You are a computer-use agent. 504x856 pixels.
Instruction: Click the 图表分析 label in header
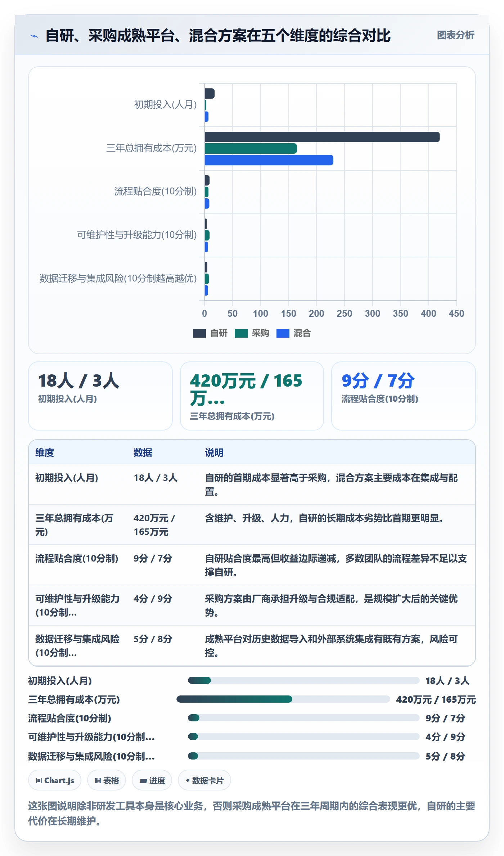[455, 35]
